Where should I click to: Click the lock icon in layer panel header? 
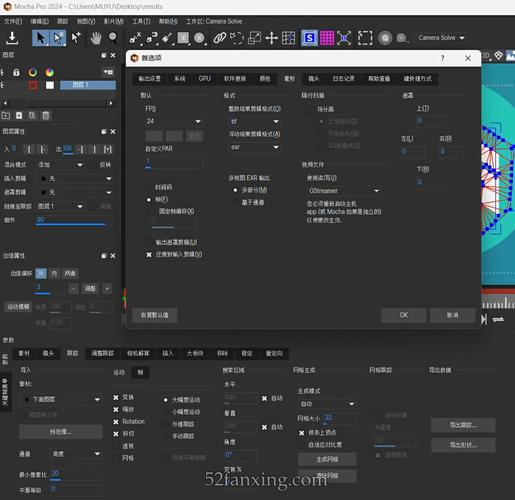[x=16, y=72]
